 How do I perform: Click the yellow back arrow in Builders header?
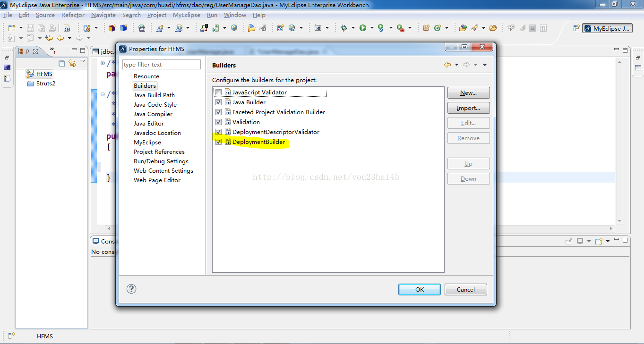447,65
